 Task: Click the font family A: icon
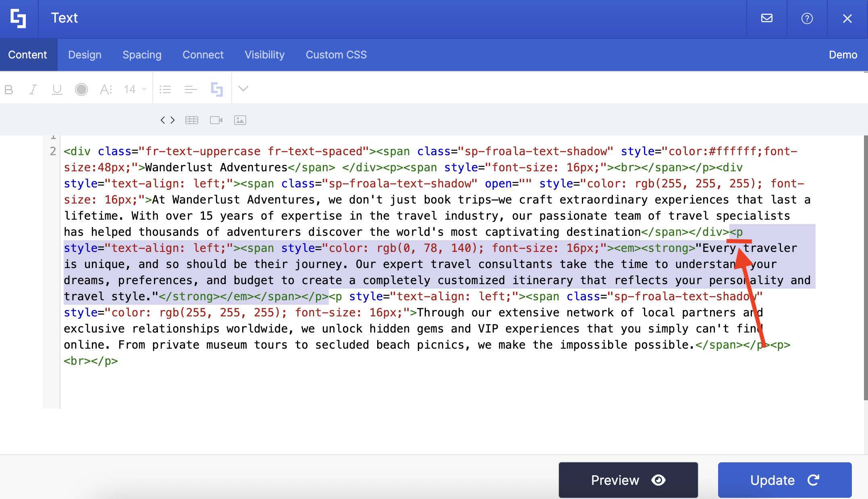106,89
